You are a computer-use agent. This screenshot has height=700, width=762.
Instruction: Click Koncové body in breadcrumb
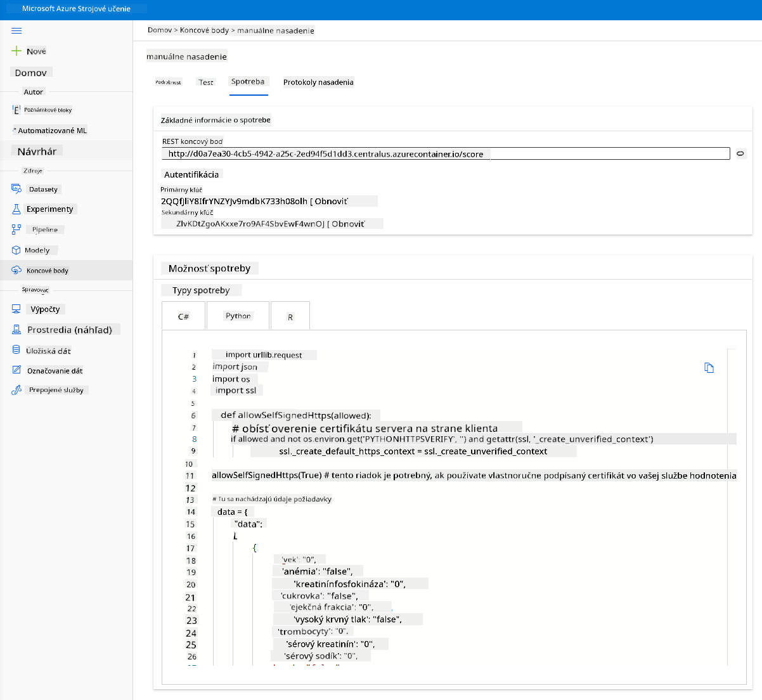(x=204, y=30)
